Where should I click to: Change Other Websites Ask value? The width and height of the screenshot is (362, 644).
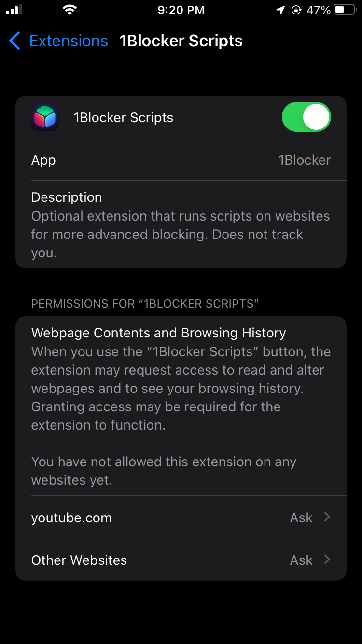point(301,560)
